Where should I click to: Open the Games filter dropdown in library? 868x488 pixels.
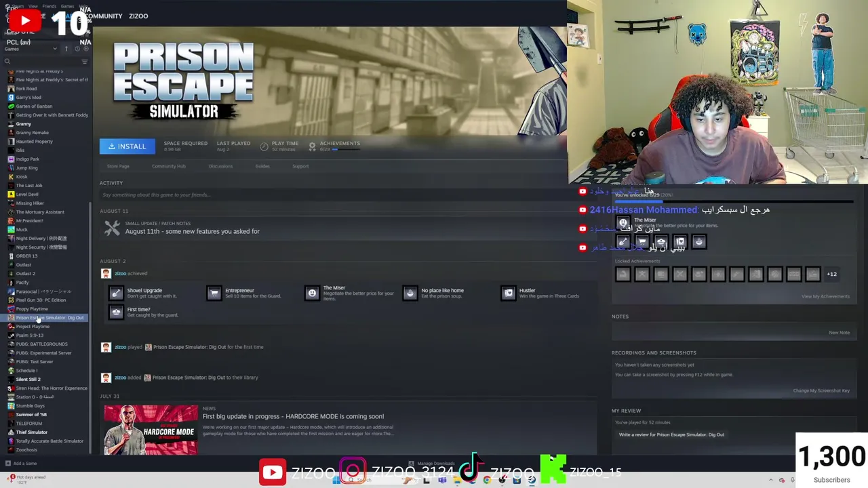tap(31, 49)
